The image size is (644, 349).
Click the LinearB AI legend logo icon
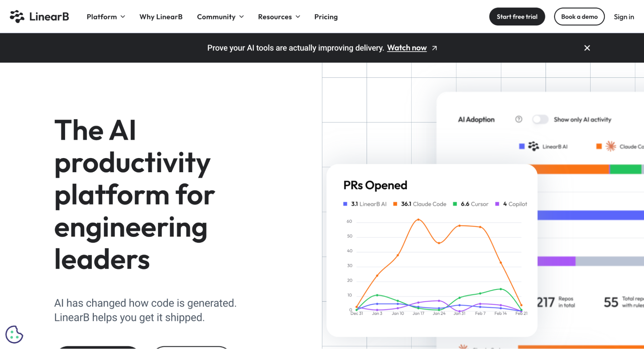pos(533,146)
